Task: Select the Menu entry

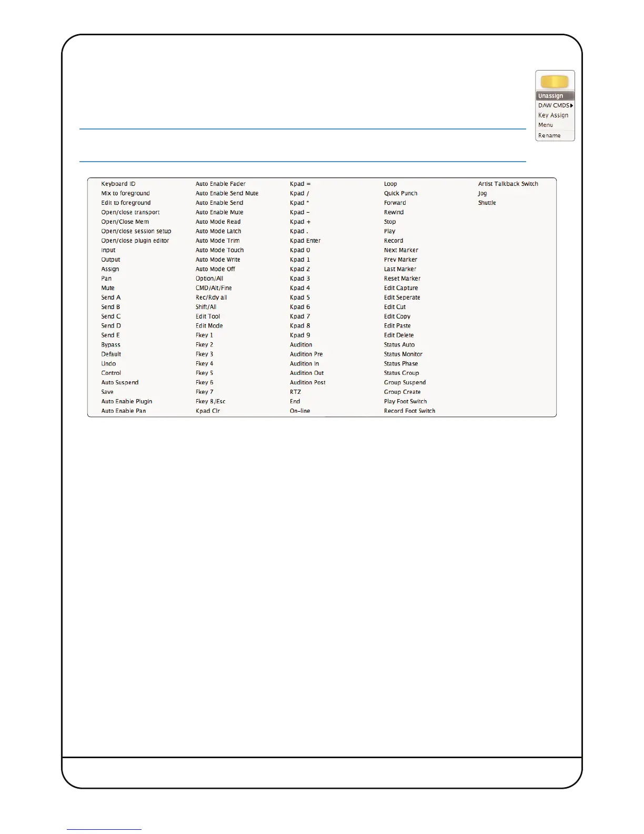Action: coord(546,125)
